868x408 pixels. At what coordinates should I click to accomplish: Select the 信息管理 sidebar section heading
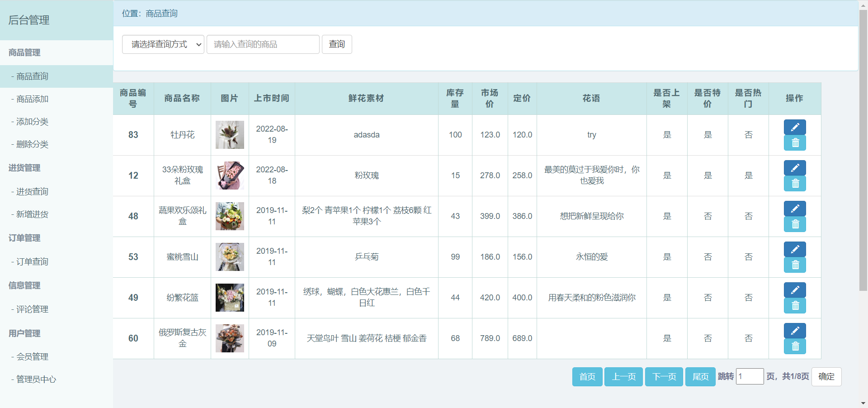pyautogui.click(x=24, y=285)
